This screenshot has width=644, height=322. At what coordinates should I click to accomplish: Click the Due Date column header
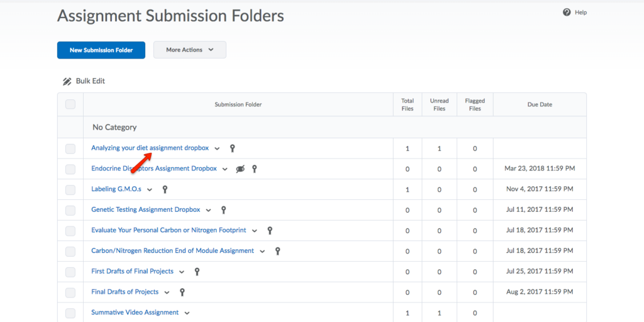[x=540, y=104]
